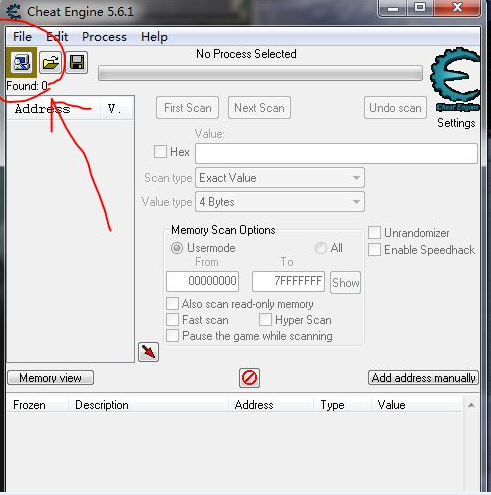Click the Value input field
The height and width of the screenshot is (495, 491).
click(x=336, y=153)
